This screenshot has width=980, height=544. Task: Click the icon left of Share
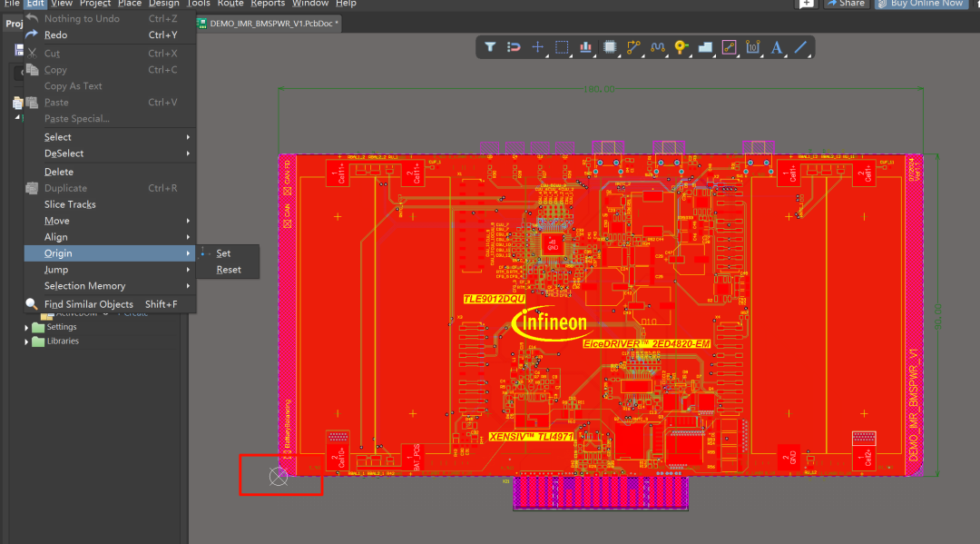click(807, 4)
